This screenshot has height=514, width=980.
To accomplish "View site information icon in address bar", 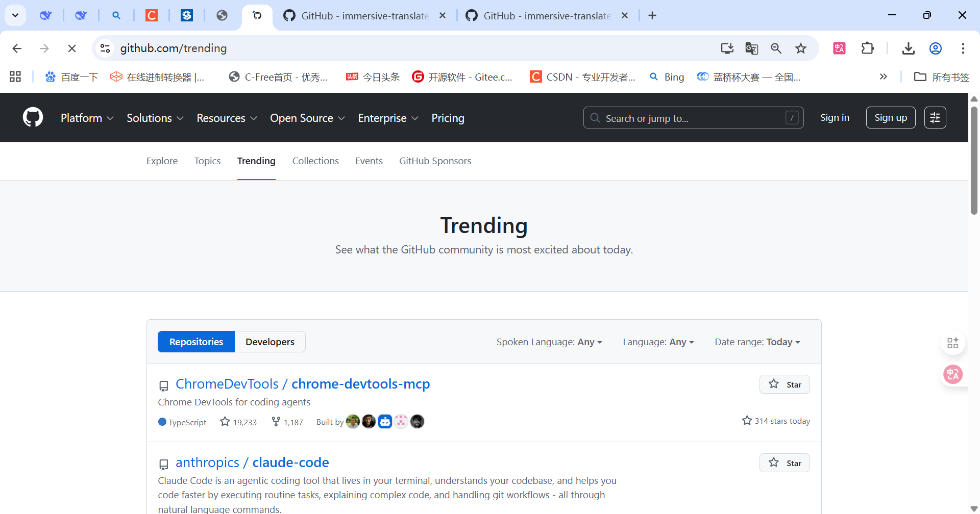I will (x=105, y=48).
